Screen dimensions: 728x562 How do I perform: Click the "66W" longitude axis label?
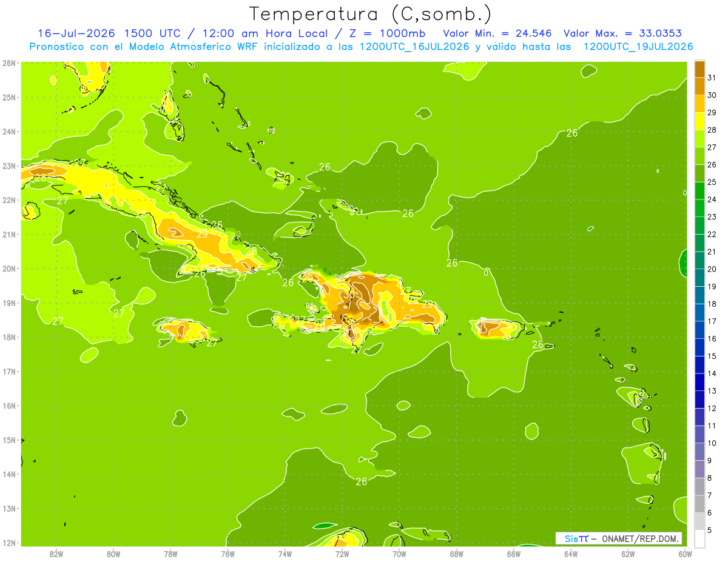pos(514,554)
